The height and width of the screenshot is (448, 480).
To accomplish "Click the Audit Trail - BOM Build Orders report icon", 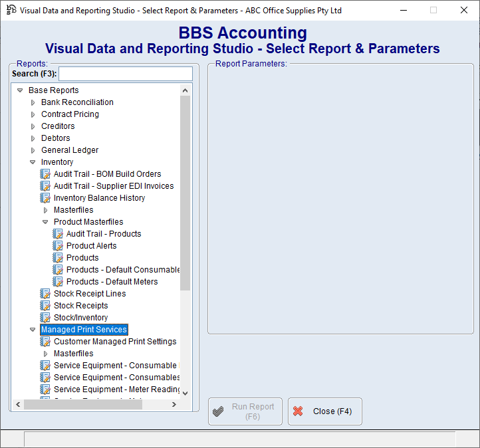I will pos(45,174).
